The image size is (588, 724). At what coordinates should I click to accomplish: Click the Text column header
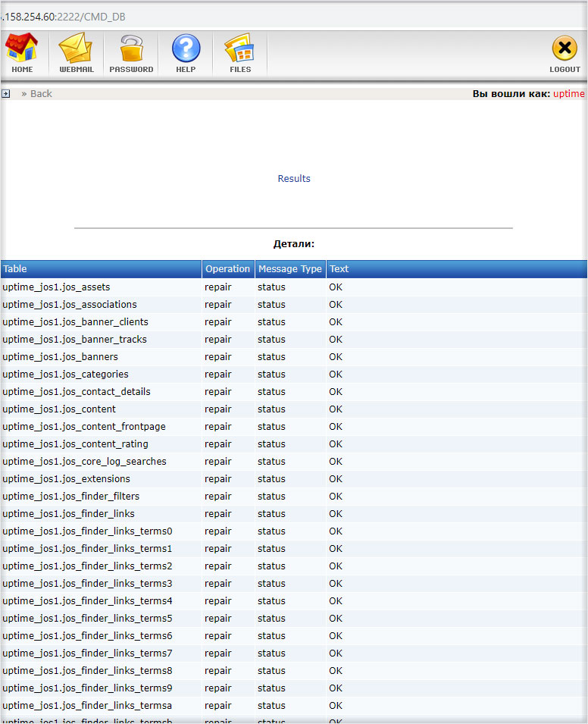point(457,268)
